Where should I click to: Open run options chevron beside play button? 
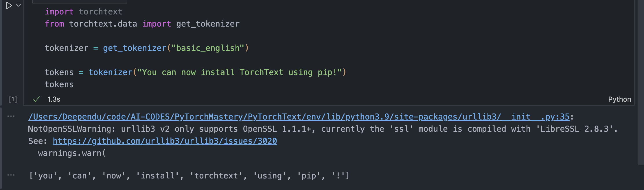(x=19, y=5)
